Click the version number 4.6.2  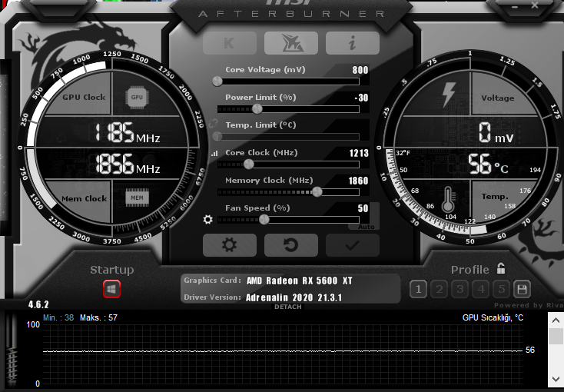pos(38,304)
